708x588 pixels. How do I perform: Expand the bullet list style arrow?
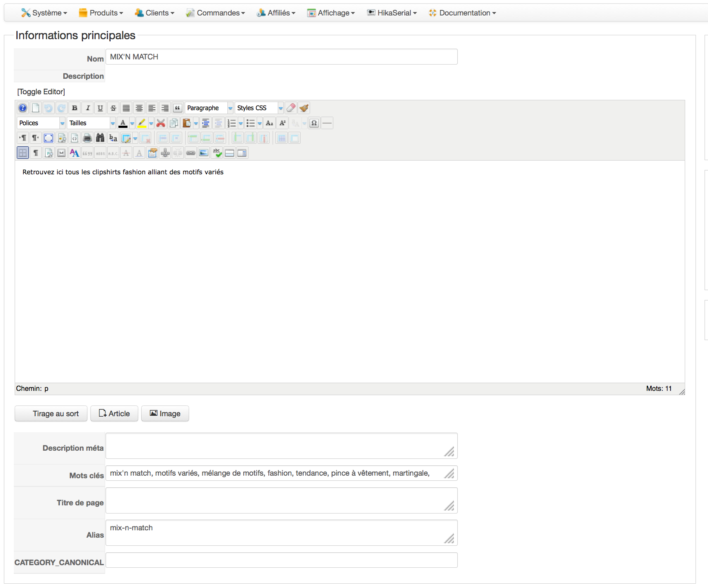tap(260, 123)
